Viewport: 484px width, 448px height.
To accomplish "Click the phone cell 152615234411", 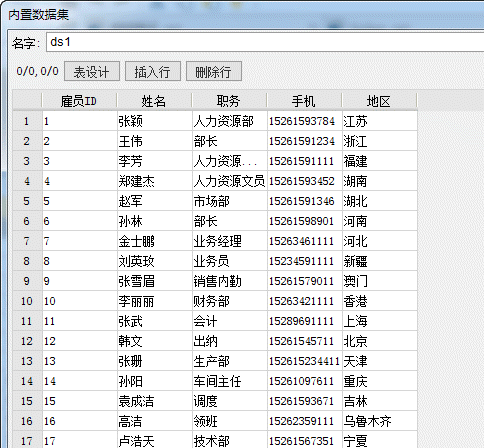I will click(x=305, y=361).
